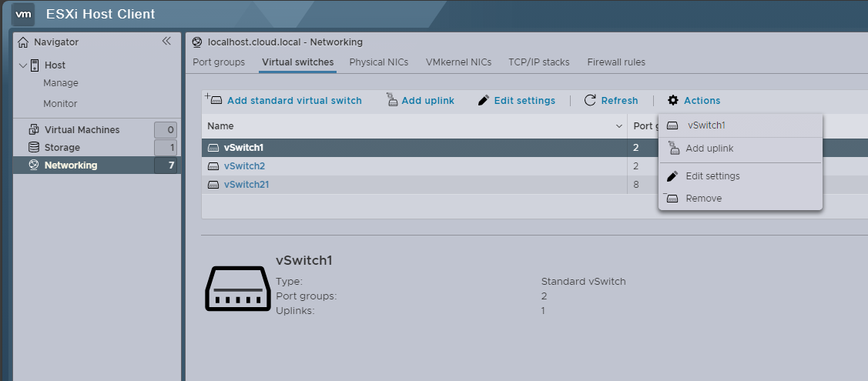
Task: Select the vSwitch1 row name
Action: (243, 148)
